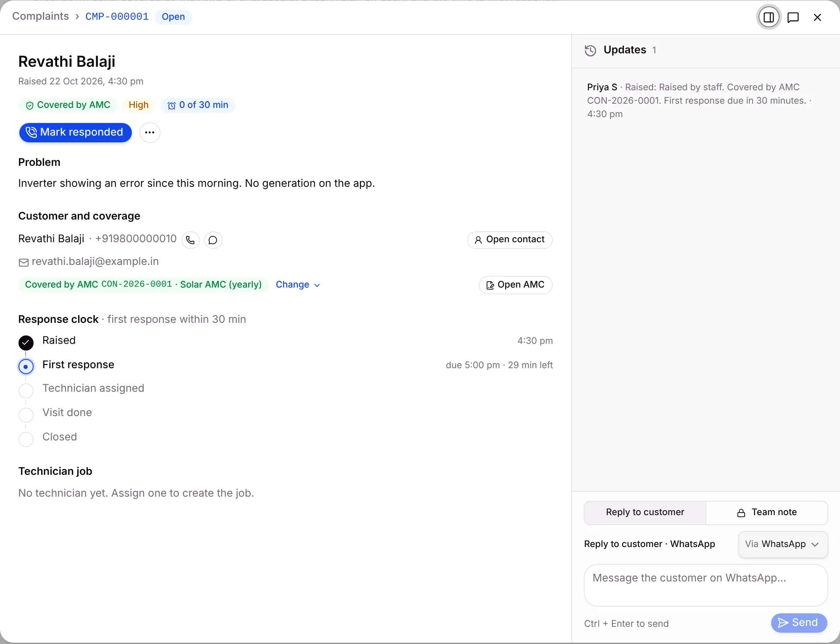Select the Closed step circle
The height and width of the screenshot is (644, 840).
pyautogui.click(x=26, y=440)
